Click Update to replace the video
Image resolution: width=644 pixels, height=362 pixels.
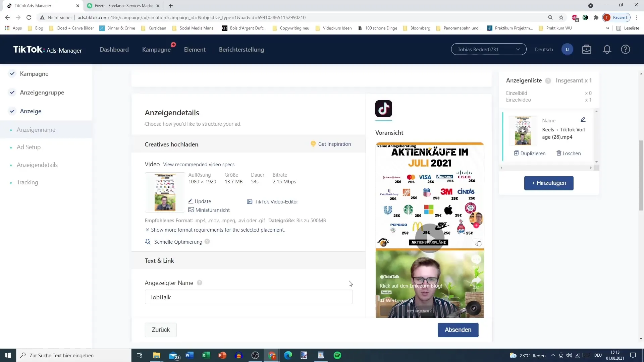click(200, 201)
